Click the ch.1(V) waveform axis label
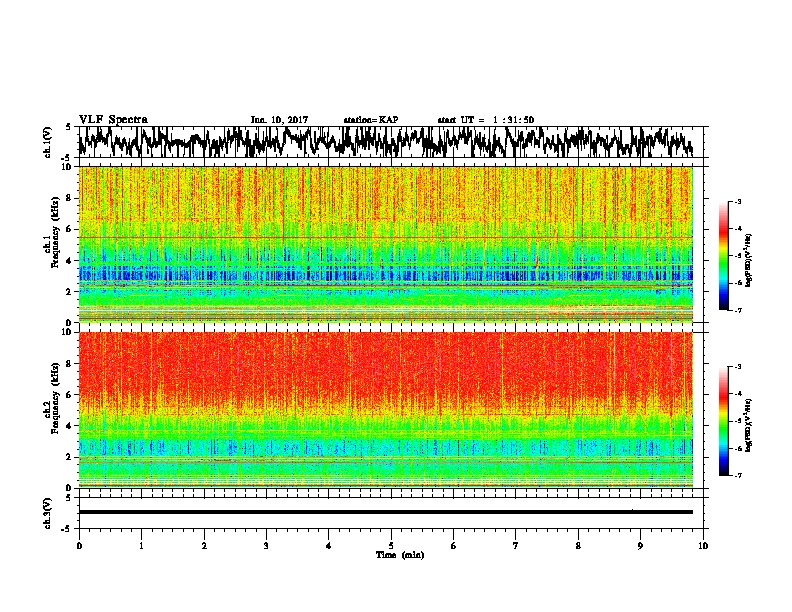 (48, 142)
